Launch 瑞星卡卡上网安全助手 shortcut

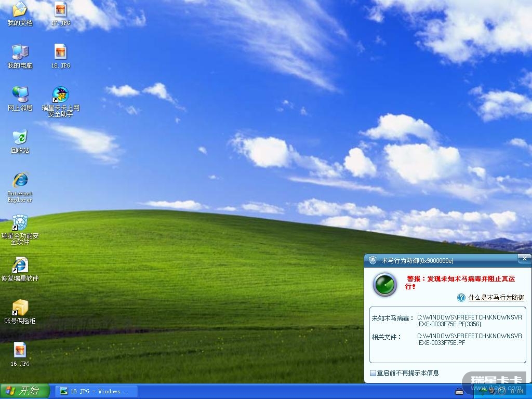[x=61, y=102]
